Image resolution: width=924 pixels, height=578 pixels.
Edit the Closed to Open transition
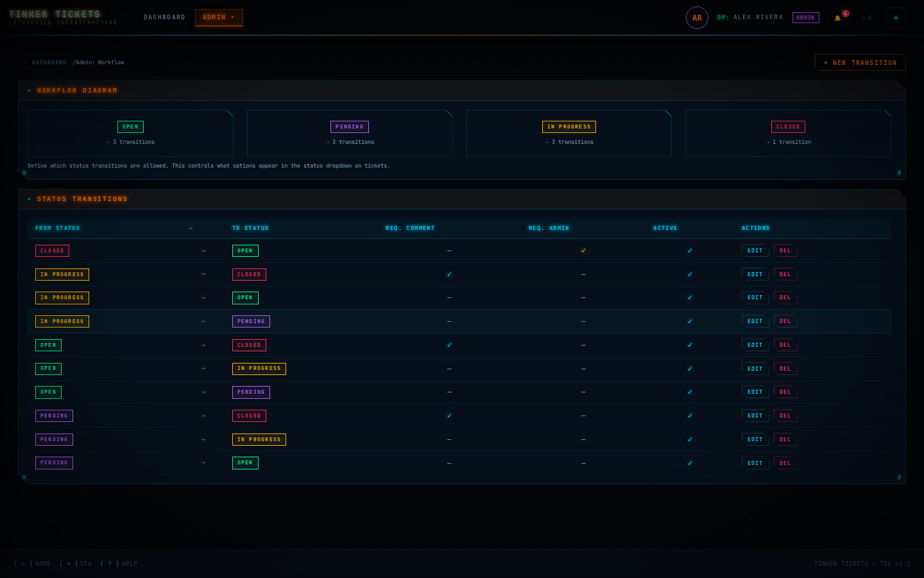[755, 250]
